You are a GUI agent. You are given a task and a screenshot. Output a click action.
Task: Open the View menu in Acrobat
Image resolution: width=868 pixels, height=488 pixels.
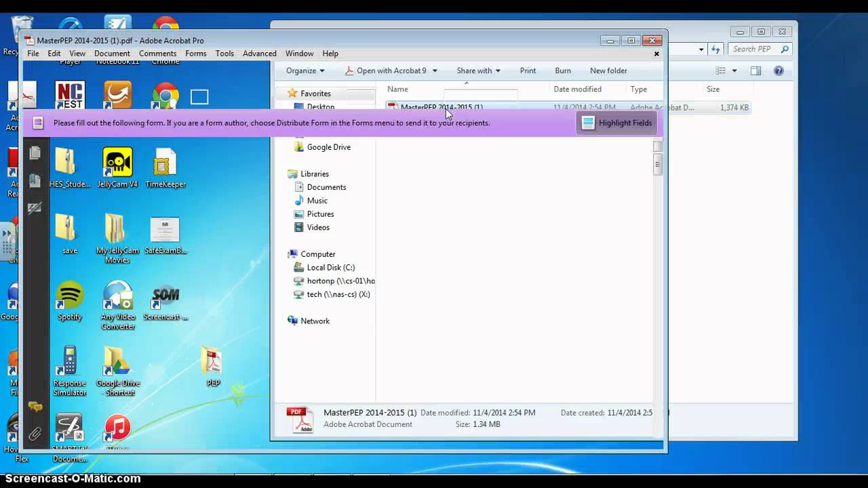click(x=77, y=54)
